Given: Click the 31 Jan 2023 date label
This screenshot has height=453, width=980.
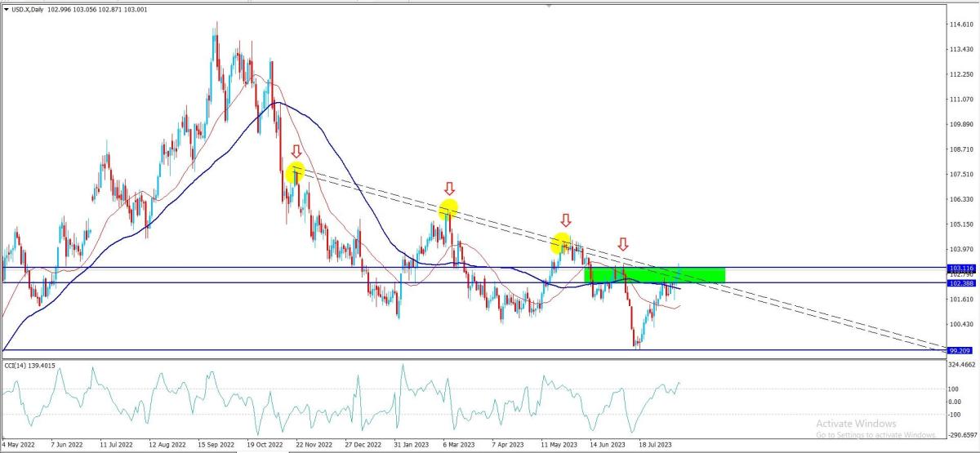Looking at the screenshot, I should point(411,446).
